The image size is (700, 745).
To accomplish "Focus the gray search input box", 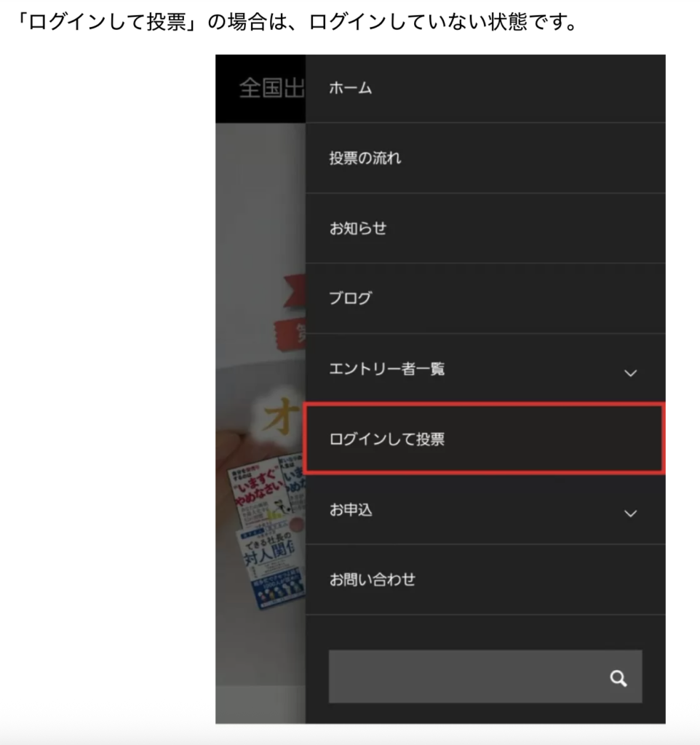I will pyautogui.click(x=485, y=677).
